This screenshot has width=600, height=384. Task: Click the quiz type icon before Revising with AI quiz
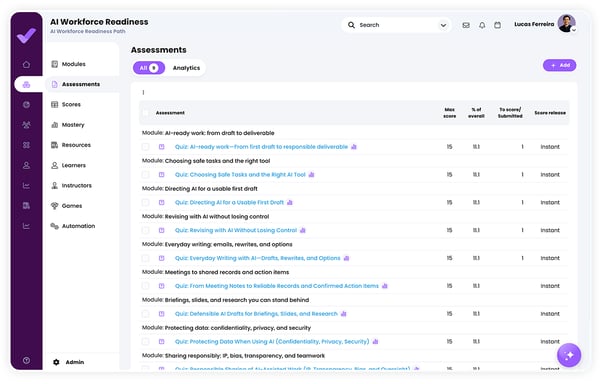(161, 230)
